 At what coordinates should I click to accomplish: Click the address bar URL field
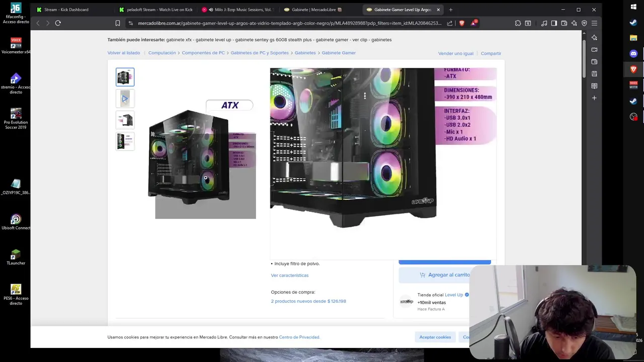coord(289,23)
